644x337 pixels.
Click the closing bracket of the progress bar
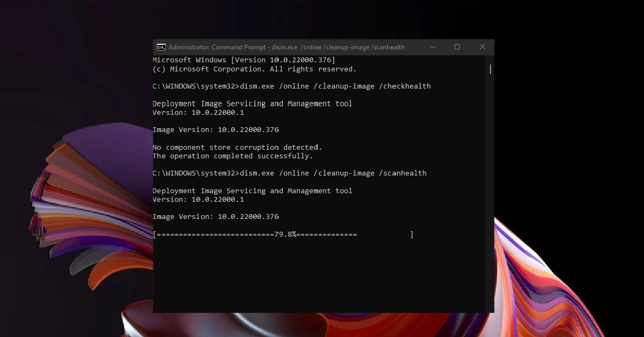pyautogui.click(x=412, y=235)
